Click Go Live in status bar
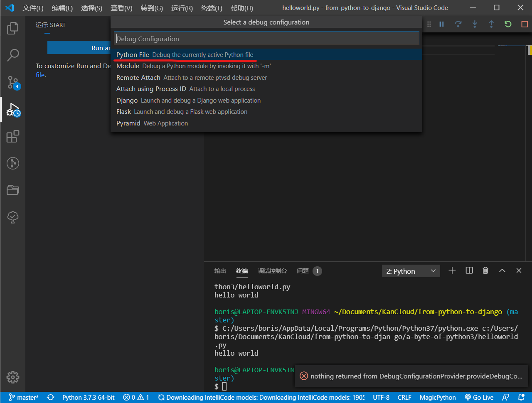Screen dimensions: 532x403 [x=479, y=397]
